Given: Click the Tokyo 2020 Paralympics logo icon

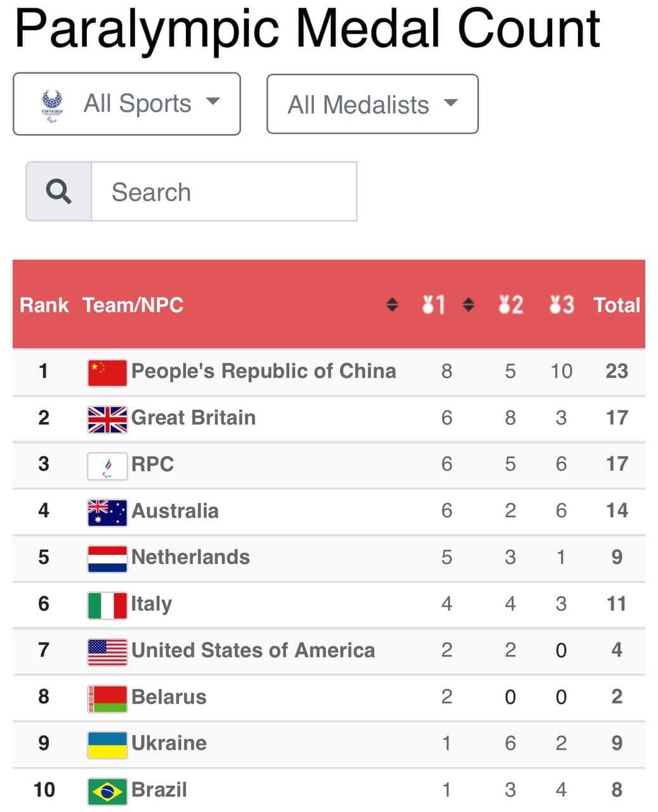Looking at the screenshot, I should 52,105.
